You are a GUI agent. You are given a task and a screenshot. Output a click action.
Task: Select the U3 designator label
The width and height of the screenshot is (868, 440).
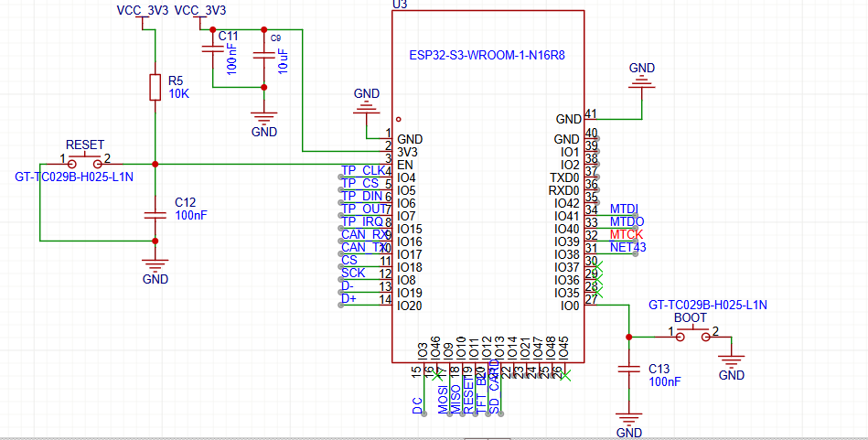pos(399,5)
